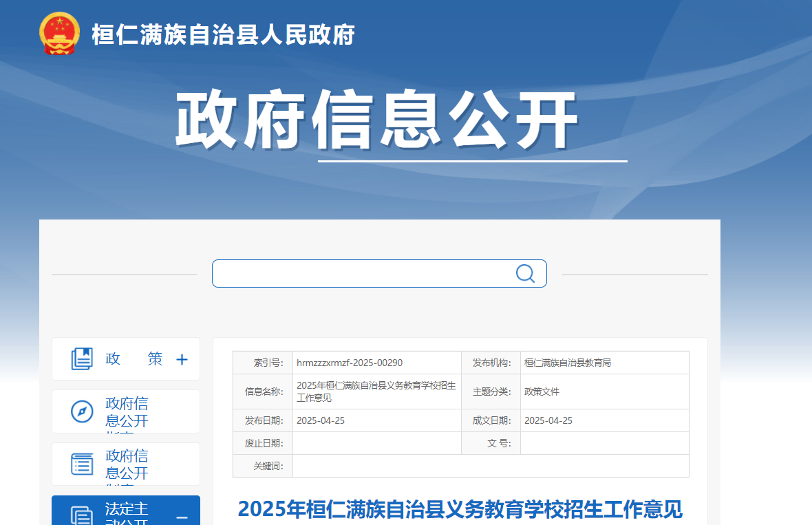Expand the 政策 section with plus sign
This screenshot has height=525, width=812.
coord(182,359)
